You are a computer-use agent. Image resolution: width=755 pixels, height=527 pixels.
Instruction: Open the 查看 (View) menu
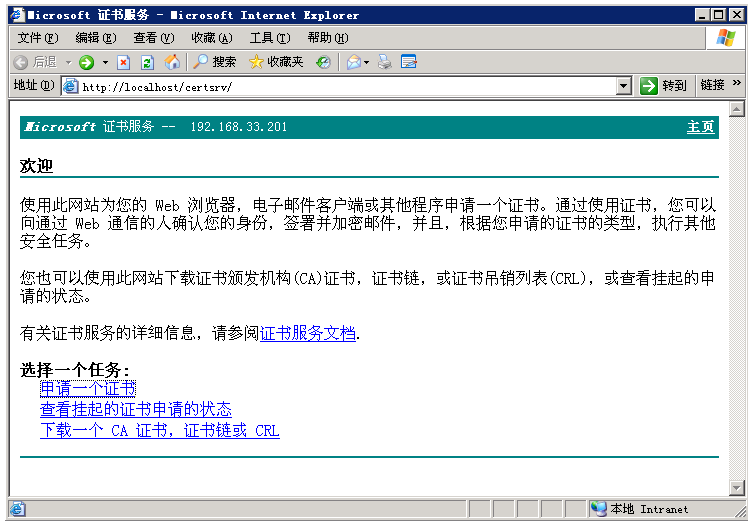click(x=153, y=38)
